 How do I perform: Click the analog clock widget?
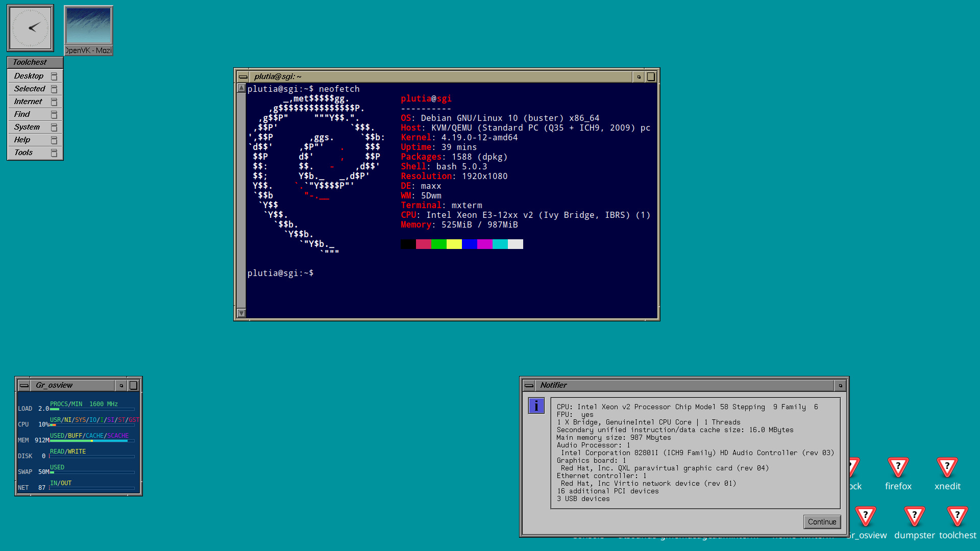[30, 28]
